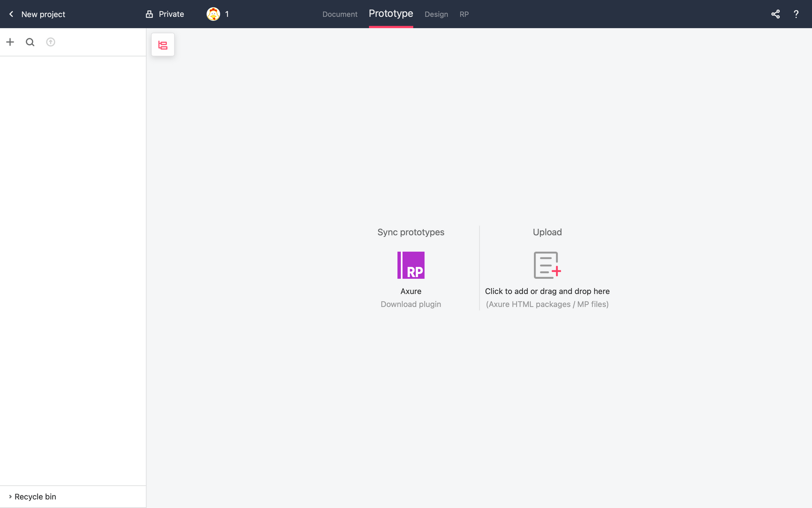Go back using the arrow beside New project
Image resolution: width=812 pixels, height=508 pixels.
tap(11, 14)
